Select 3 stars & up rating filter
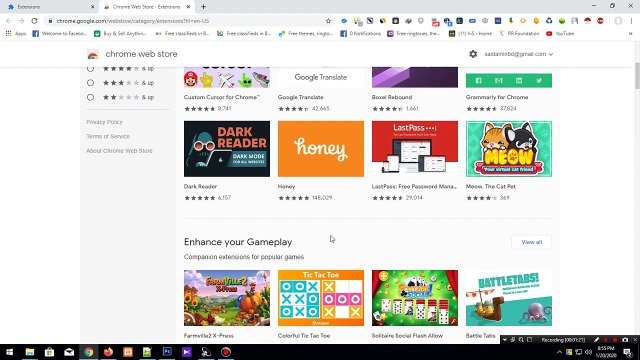 pyautogui.click(x=91, y=83)
